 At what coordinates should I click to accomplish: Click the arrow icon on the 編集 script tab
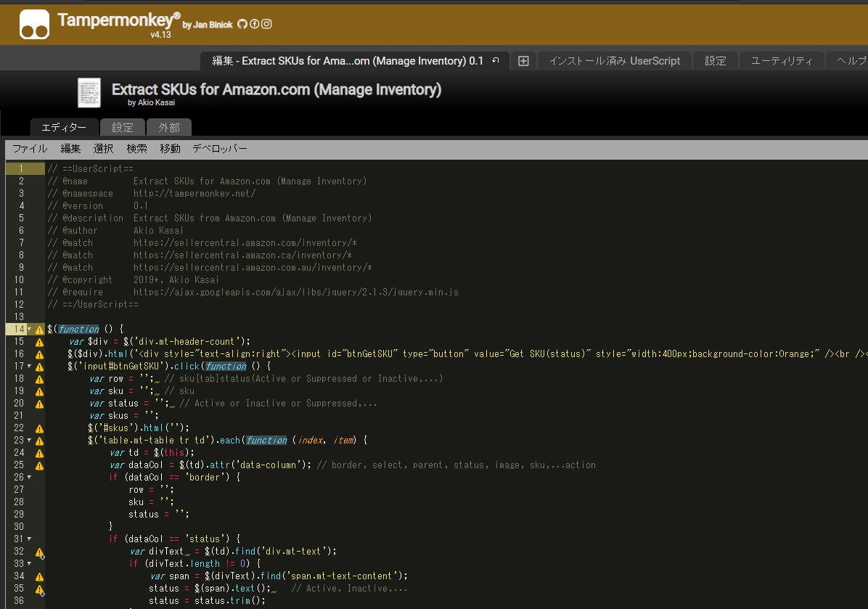[x=496, y=60]
